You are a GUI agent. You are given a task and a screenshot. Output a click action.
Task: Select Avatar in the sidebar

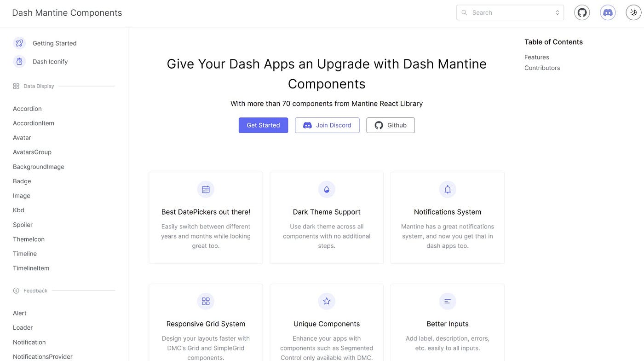coord(22,138)
